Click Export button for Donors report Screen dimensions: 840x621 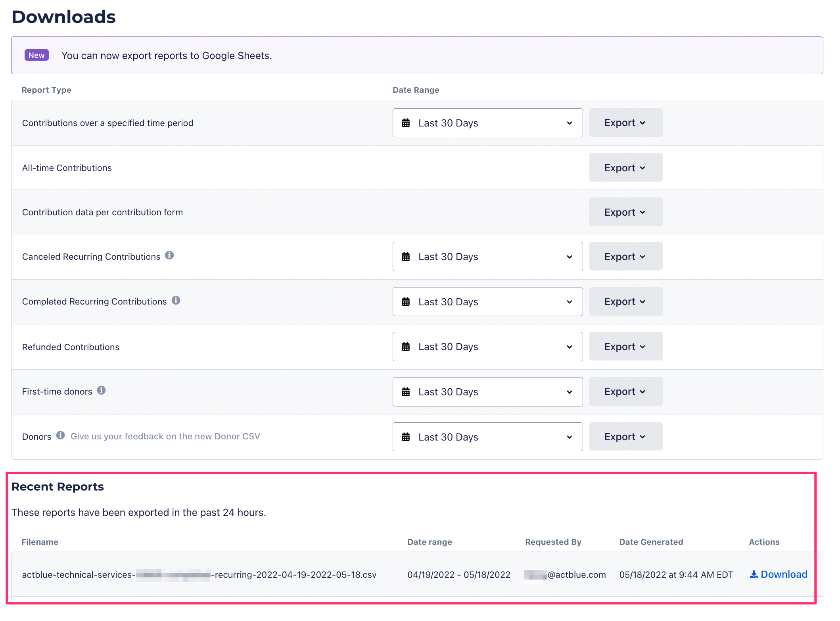(x=625, y=437)
